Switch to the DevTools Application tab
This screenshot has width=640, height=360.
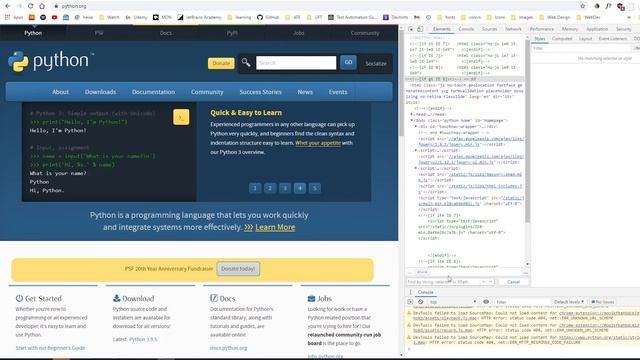pyautogui.click(x=597, y=29)
